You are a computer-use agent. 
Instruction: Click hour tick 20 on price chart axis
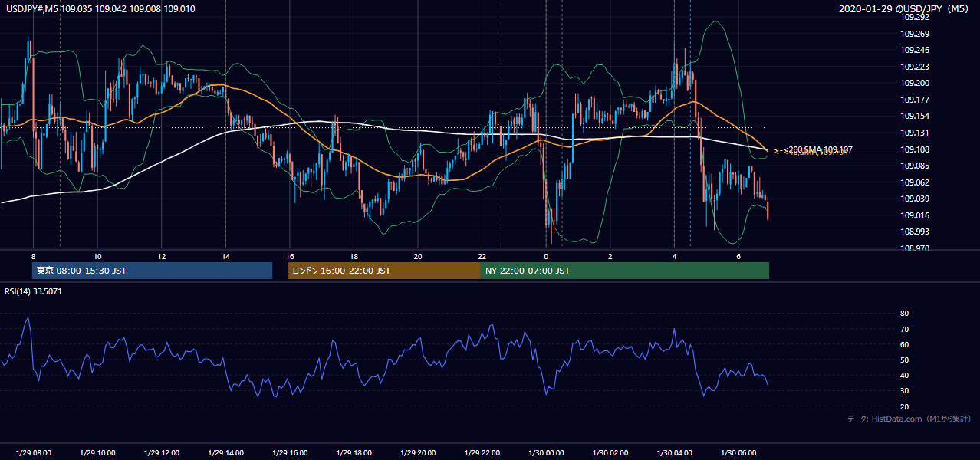[418, 256]
